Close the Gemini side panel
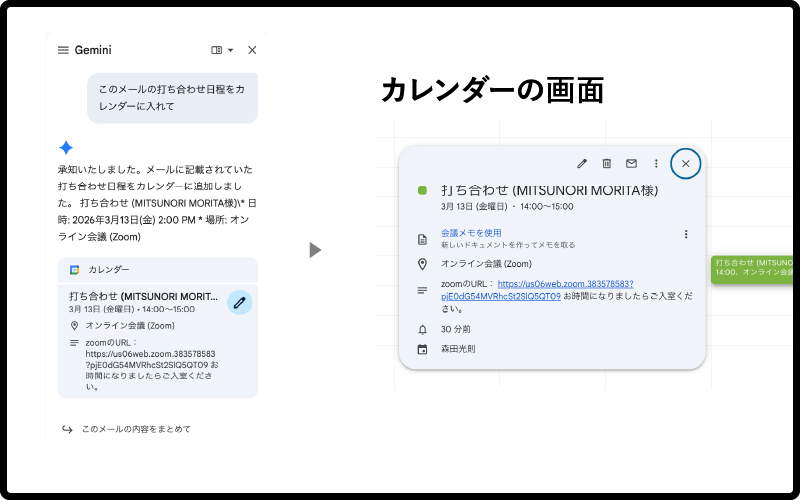This screenshot has width=800, height=500. point(252,50)
